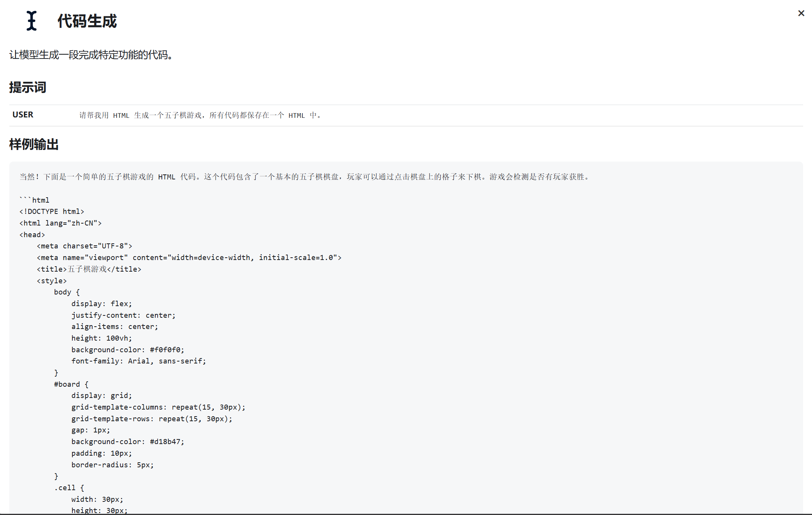Click the background-color #f0f0f0 line
812x515 pixels.
[128, 350]
